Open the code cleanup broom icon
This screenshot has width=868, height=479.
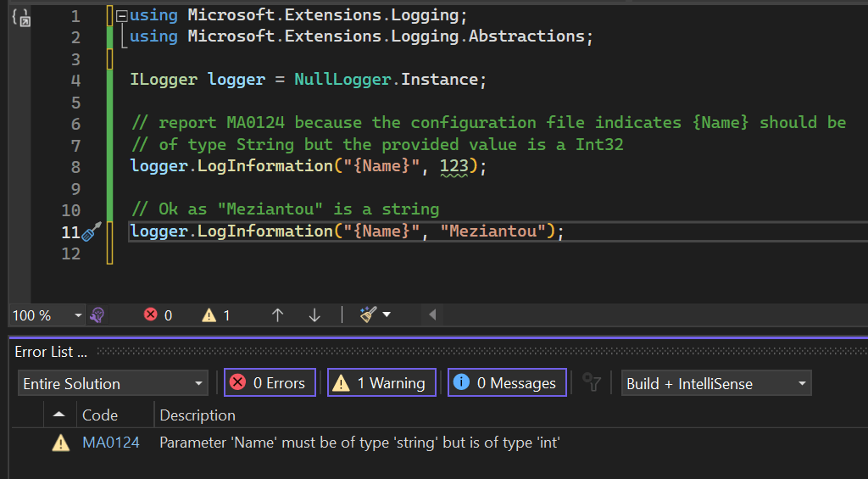[x=368, y=315]
